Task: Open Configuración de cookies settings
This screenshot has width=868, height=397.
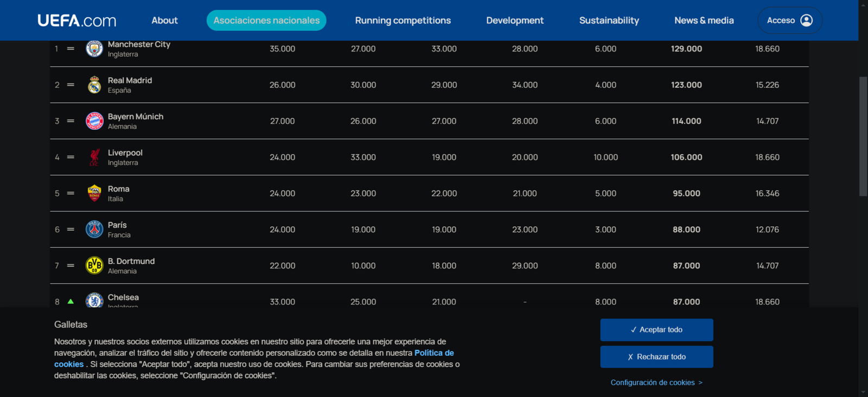Action: pos(656,382)
